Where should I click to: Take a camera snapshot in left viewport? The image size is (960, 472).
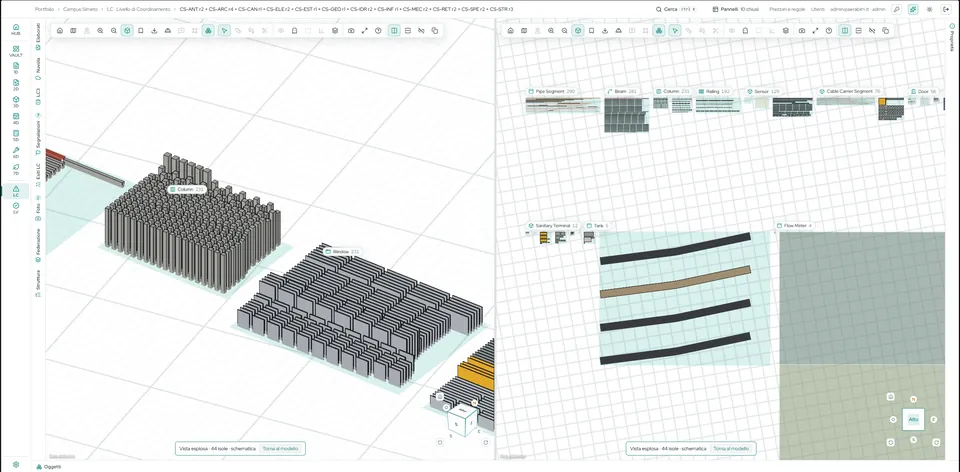click(351, 31)
